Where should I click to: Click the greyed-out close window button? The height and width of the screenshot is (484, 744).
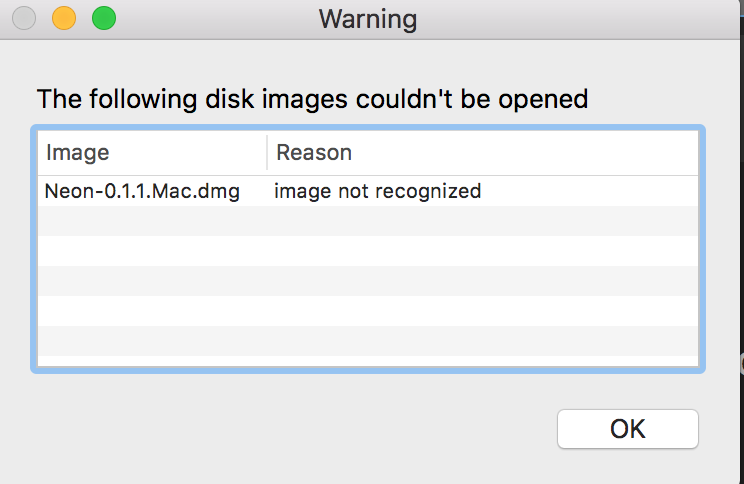tap(24, 18)
